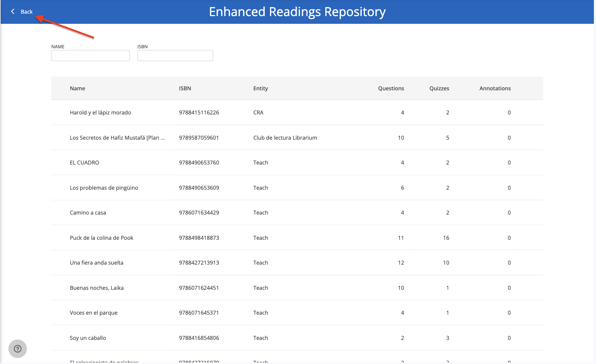Viewport: 596px width, 364px height.
Task: Click the Questions column header
Action: click(391, 88)
